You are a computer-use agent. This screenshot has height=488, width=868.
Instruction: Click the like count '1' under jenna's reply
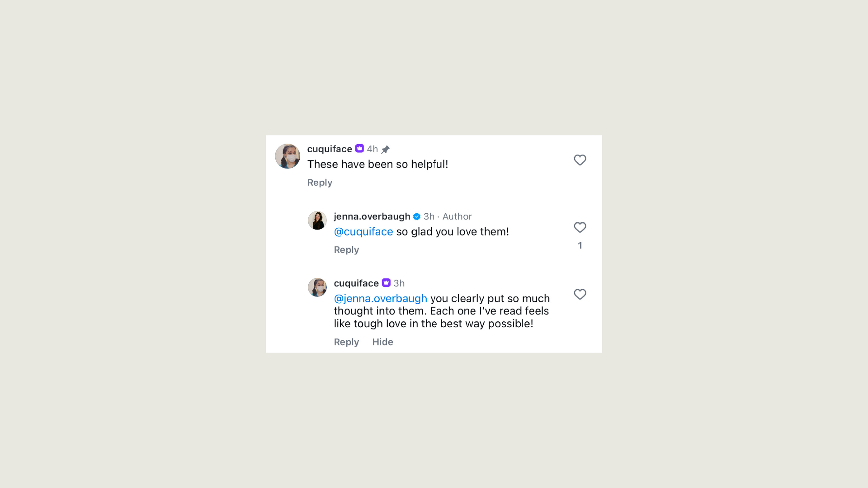(x=580, y=245)
